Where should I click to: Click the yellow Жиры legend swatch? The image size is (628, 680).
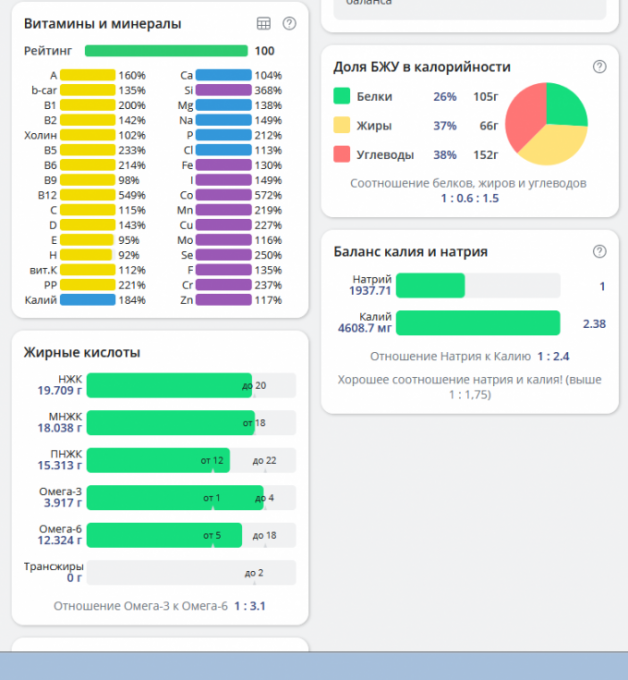(x=341, y=126)
